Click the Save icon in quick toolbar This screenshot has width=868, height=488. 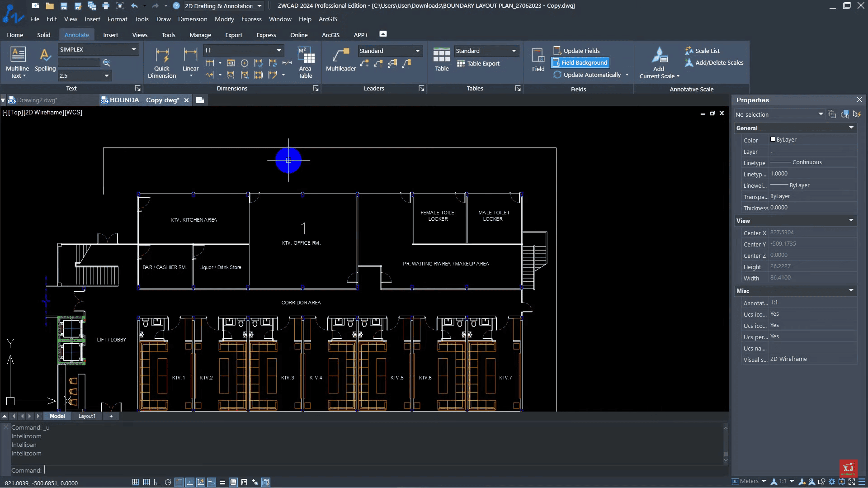[x=64, y=6]
